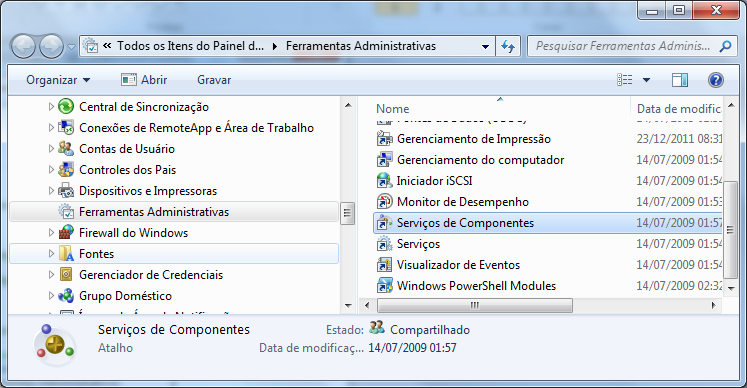Image resolution: width=747 pixels, height=388 pixels.
Task: Click the search magnifier icon
Action: tap(726, 46)
